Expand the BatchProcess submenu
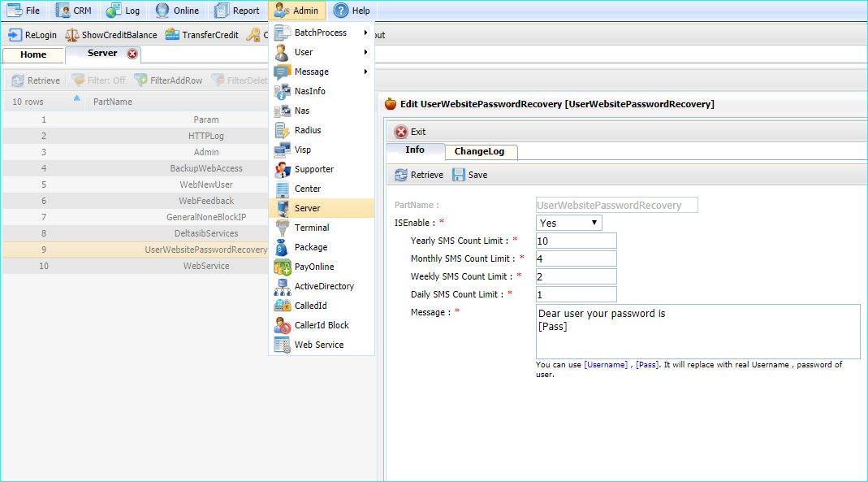Viewport: 868px width, 482px height. click(321, 33)
